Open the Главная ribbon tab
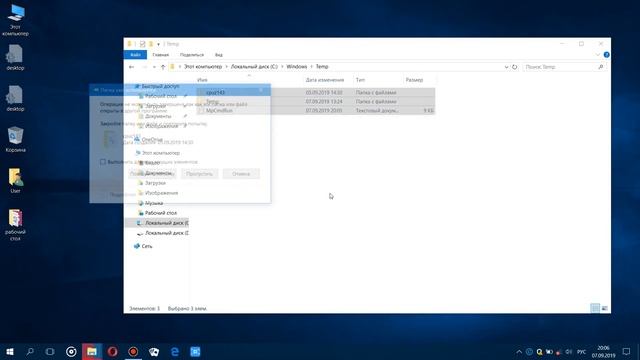Viewport: 640px width, 360px height. [160, 55]
